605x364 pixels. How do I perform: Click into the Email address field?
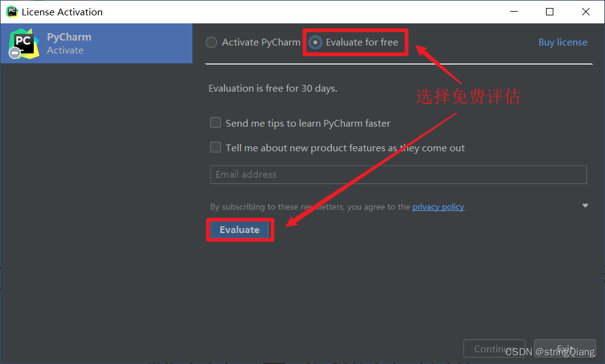(x=398, y=175)
